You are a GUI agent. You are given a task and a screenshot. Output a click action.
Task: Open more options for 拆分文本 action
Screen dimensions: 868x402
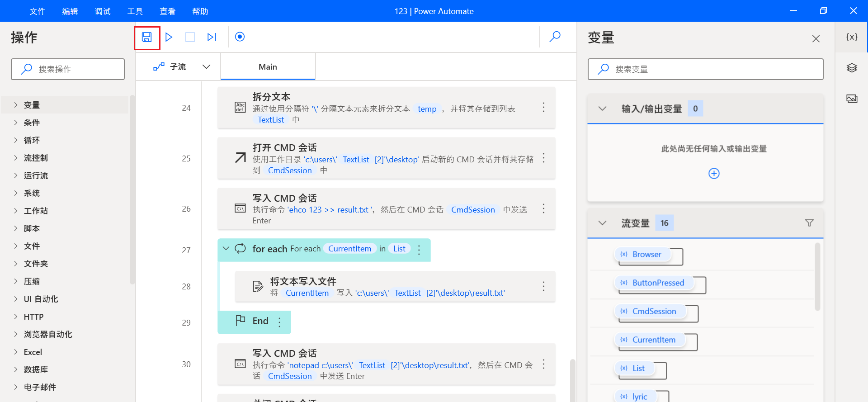pos(543,108)
